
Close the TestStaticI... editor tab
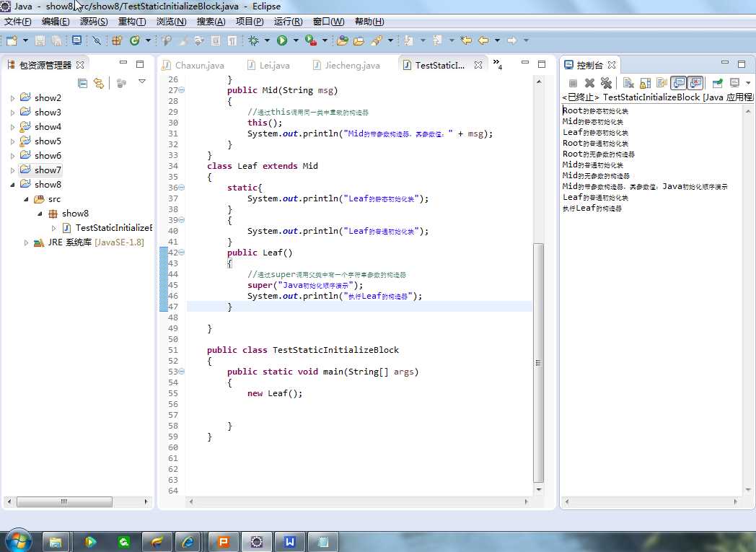point(478,65)
